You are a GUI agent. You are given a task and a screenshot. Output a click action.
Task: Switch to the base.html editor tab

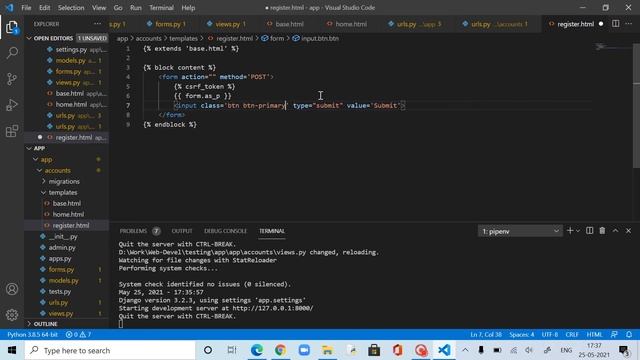pyautogui.click(x=289, y=24)
